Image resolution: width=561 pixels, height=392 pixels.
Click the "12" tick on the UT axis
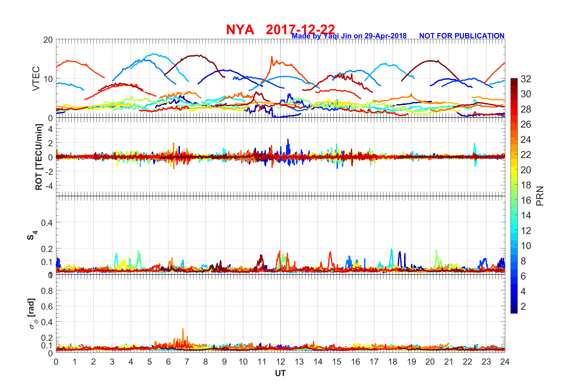pos(280,362)
